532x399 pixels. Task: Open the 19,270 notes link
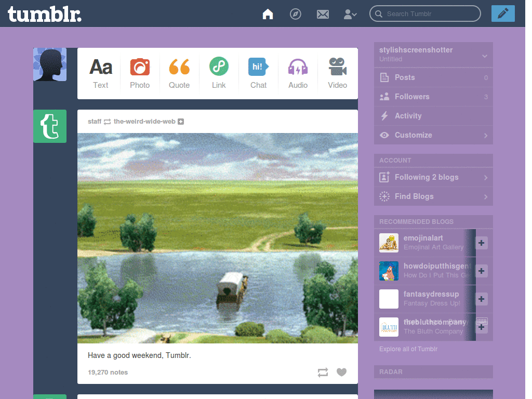[x=108, y=372]
